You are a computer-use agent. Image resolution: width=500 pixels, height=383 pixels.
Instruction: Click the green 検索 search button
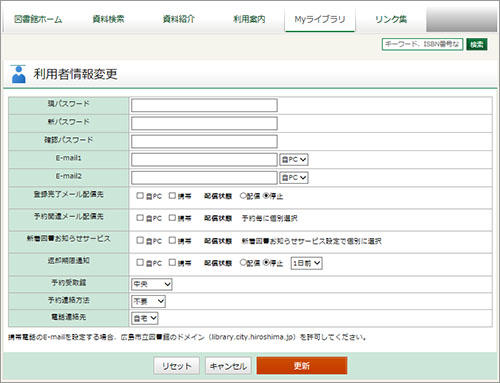pos(477,44)
